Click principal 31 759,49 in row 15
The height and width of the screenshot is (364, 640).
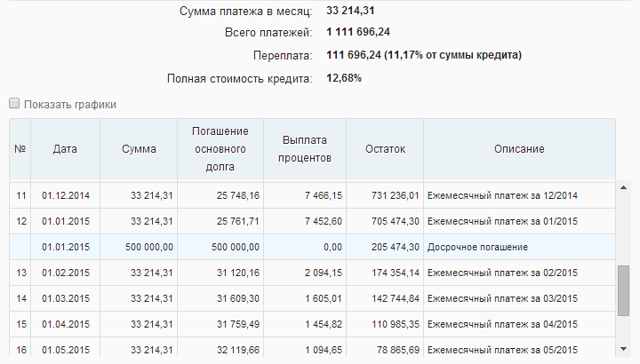[x=238, y=324]
